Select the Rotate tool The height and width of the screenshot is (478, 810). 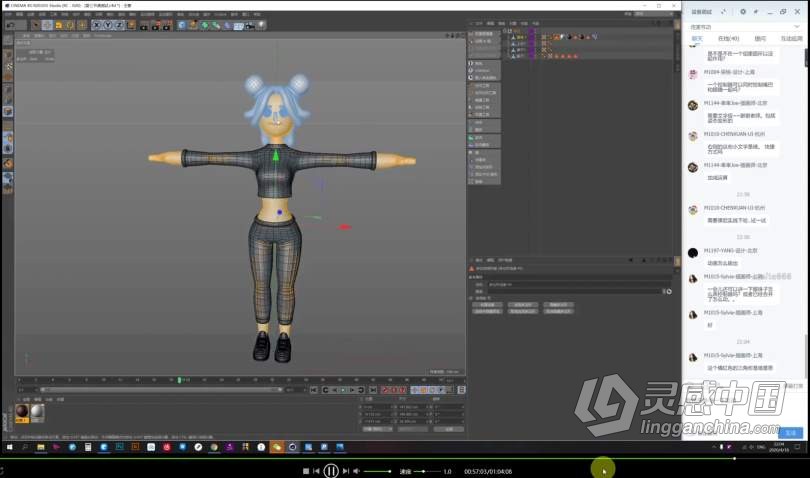[70, 25]
